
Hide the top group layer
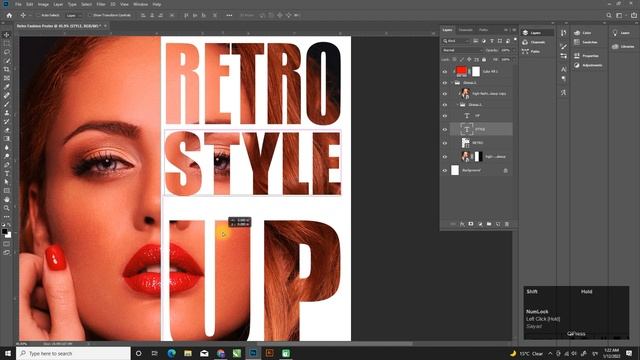click(x=444, y=83)
